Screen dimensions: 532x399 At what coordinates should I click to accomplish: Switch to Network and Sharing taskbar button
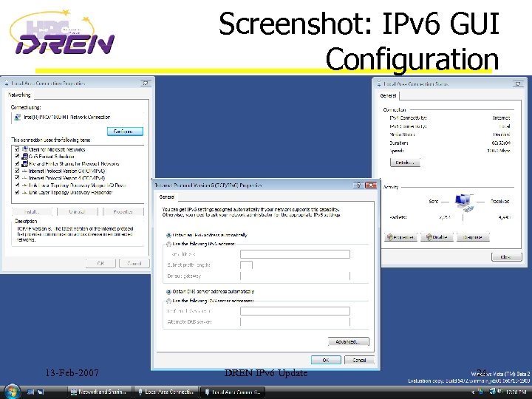pos(98,392)
